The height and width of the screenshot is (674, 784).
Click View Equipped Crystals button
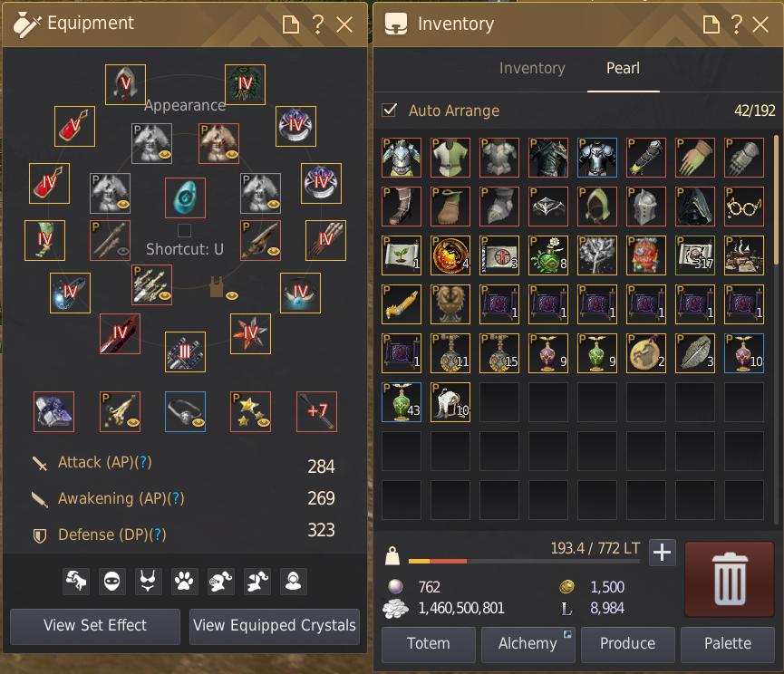pyautogui.click(x=275, y=626)
